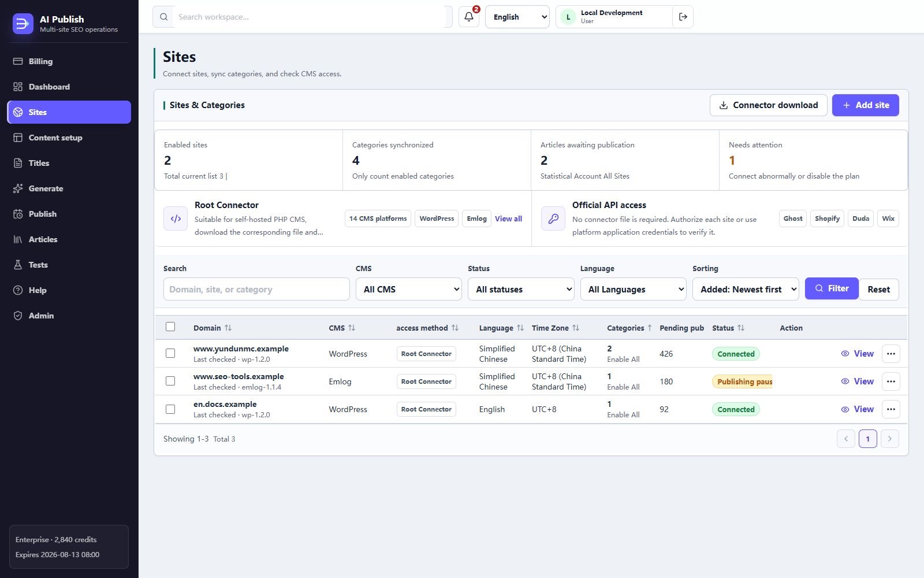Click the Duda platform tag
This screenshot has height=578, width=924.
click(860, 218)
